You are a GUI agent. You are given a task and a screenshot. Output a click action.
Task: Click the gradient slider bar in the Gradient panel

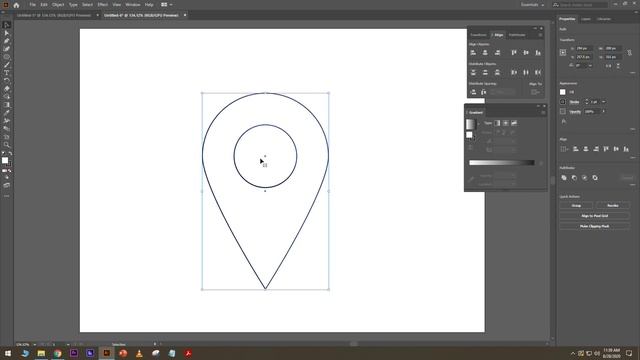click(502, 162)
